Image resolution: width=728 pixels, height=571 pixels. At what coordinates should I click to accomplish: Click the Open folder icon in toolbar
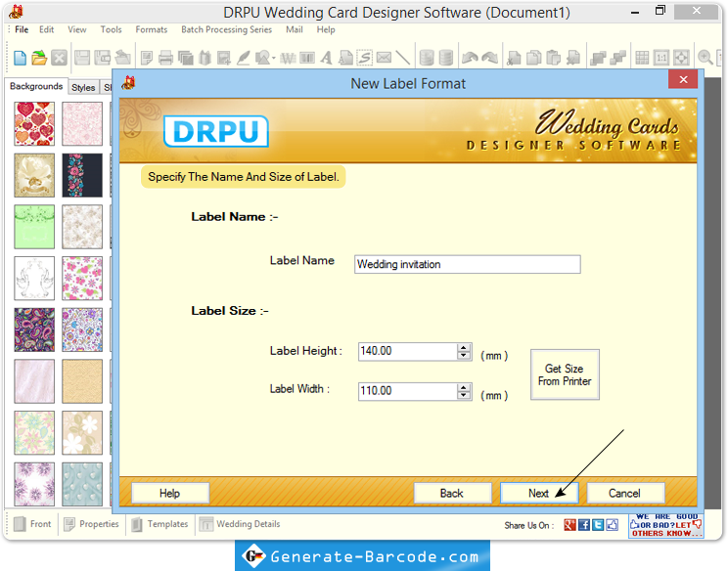pyautogui.click(x=39, y=58)
